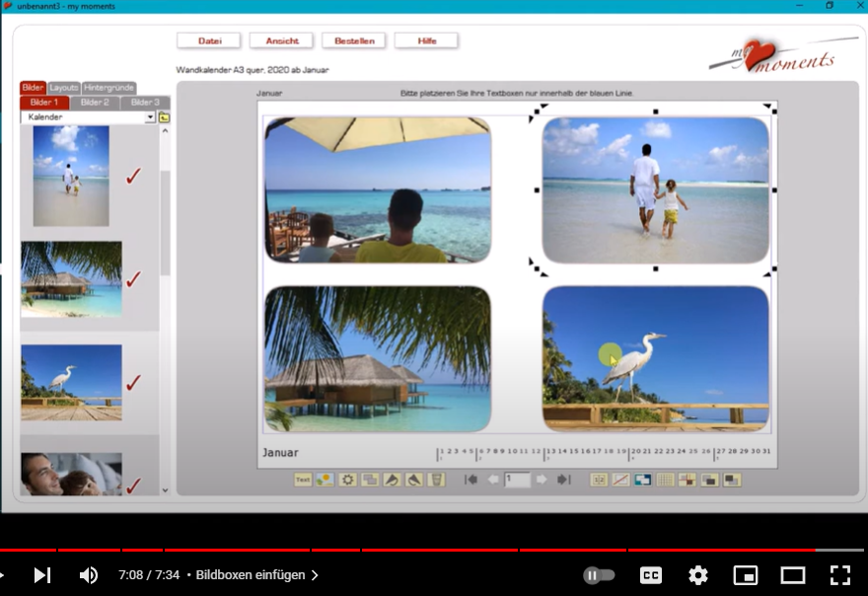Jump to the first page arrow

[471, 480]
